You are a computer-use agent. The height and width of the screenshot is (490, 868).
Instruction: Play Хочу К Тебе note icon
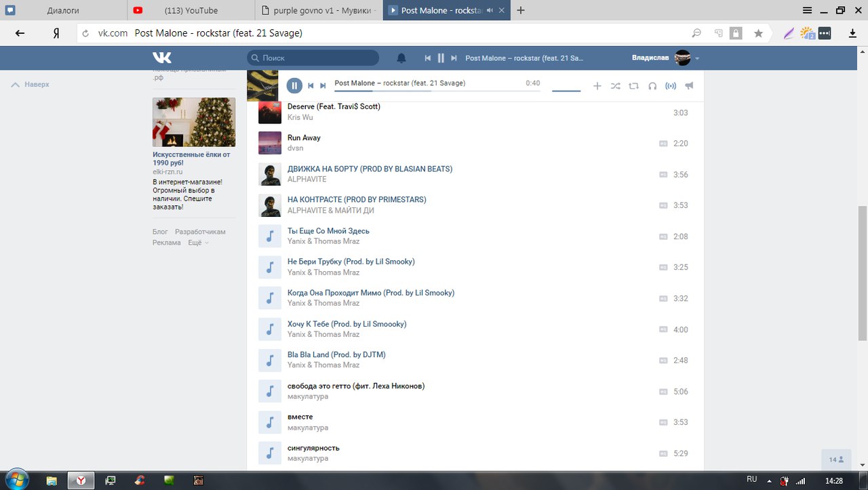tap(270, 329)
